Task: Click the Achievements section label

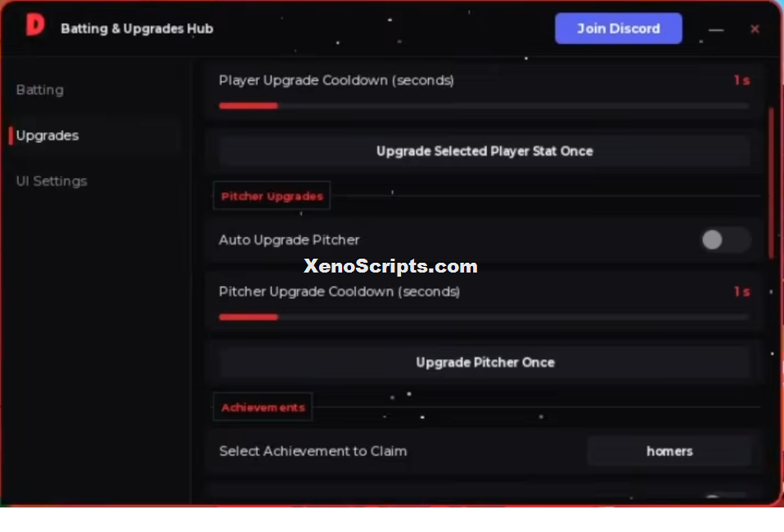Action: pos(263,407)
